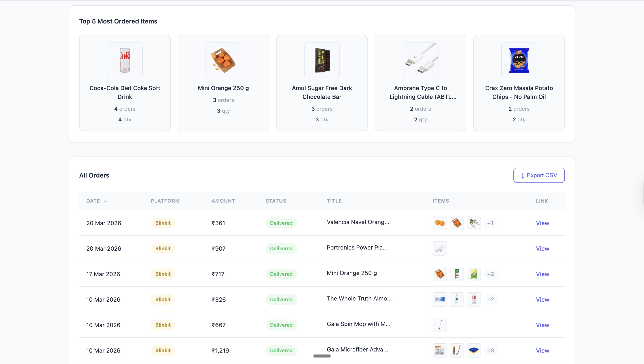Click green bottle icon in ₹717 order
The image size is (644, 364).
pyautogui.click(x=456, y=274)
